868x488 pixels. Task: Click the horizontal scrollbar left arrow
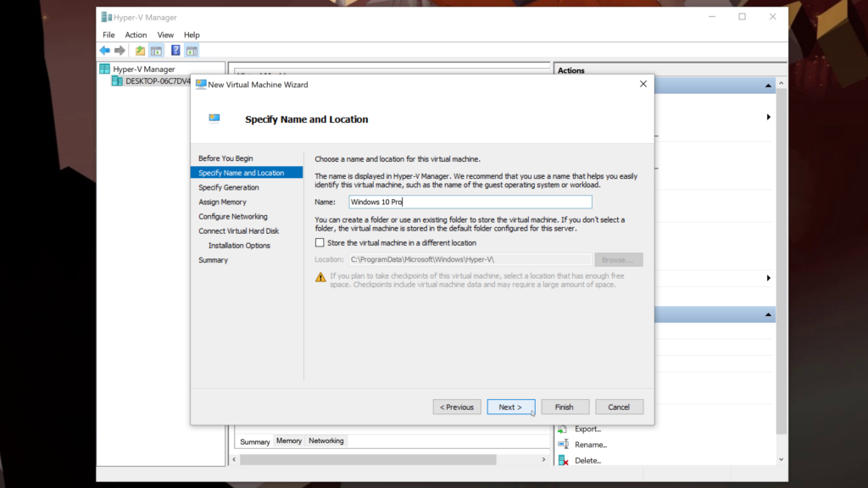point(234,460)
